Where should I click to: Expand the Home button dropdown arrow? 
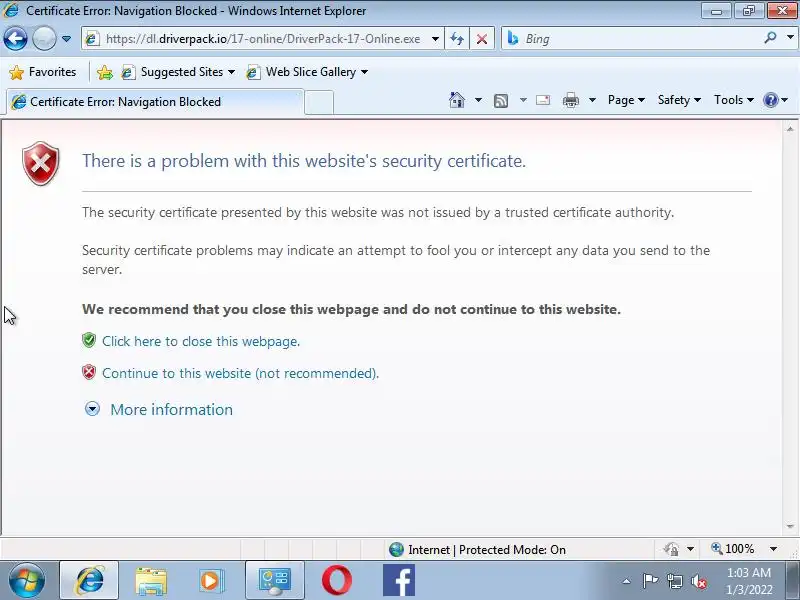[x=478, y=100]
